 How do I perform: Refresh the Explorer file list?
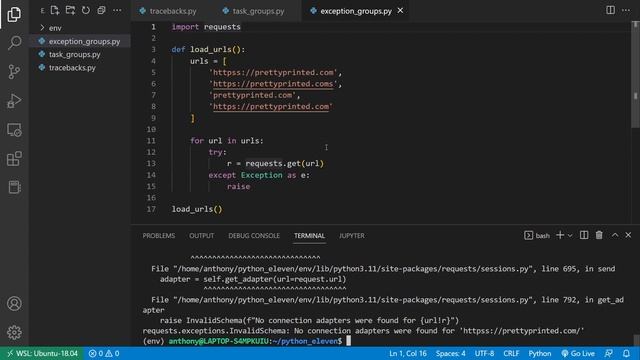click(x=86, y=10)
